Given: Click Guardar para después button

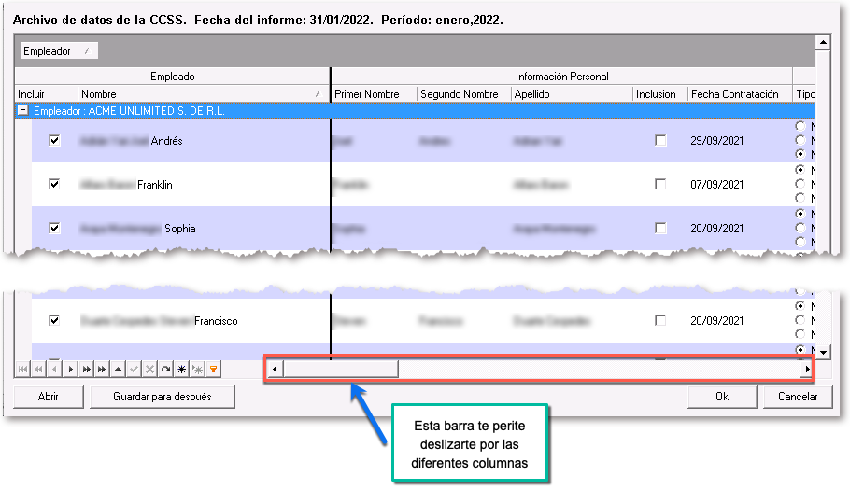Looking at the screenshot, I should [163, 397].
